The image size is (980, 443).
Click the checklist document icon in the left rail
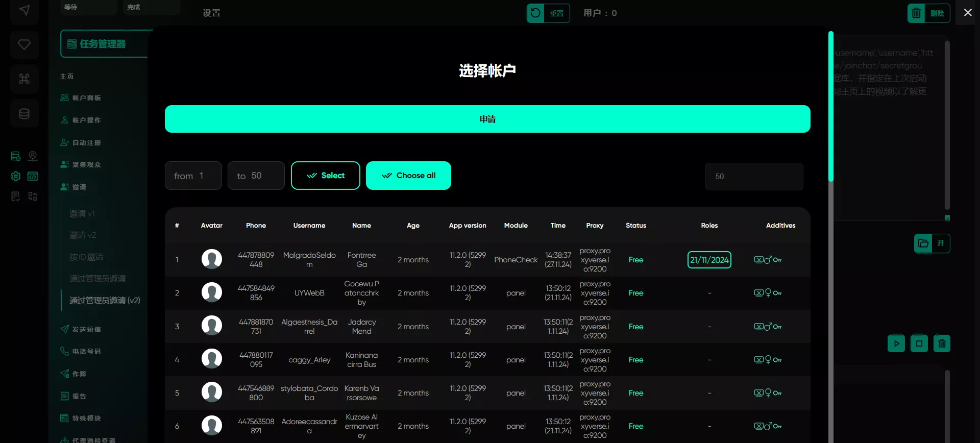16,196
